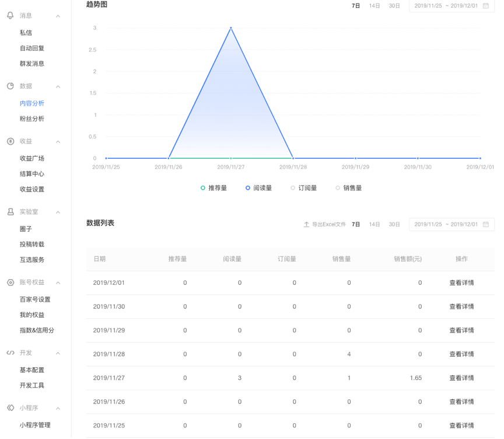Viewport: 504px width, 439px height.
Task: Open 内容分析 in the sidebar
Action: click(32, 103)
